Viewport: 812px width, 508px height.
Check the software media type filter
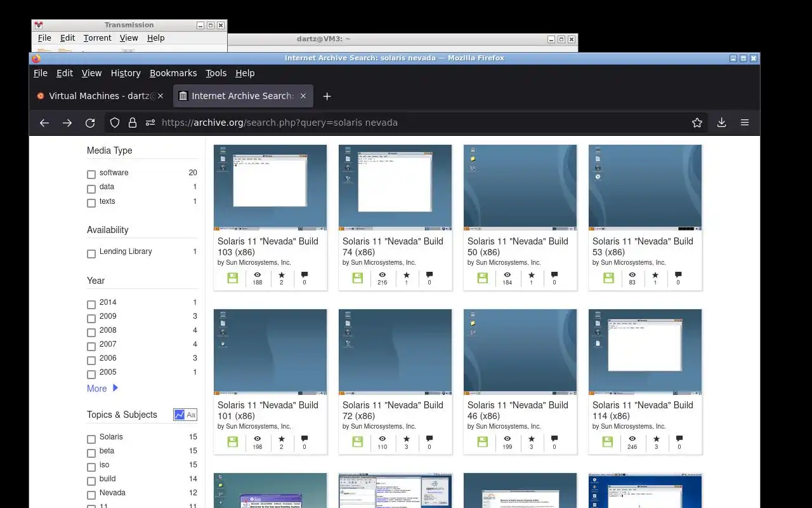pyautogui.click(x=91, y=175)
